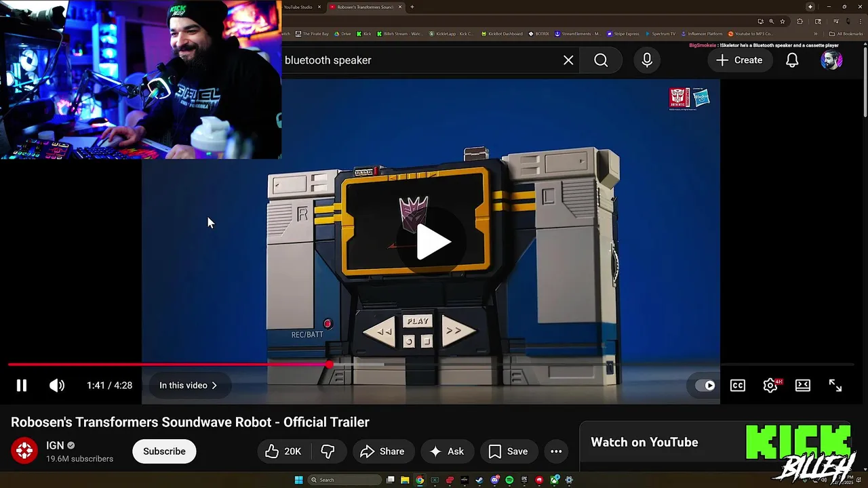
Task: Enter fullscreen video mode
Action: click(x=835, y=386)
